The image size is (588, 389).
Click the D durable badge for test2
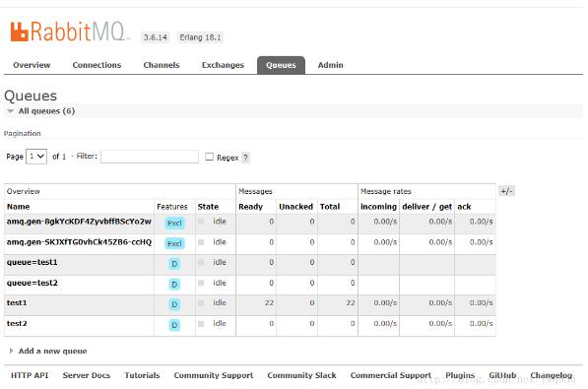pos(174,325)
